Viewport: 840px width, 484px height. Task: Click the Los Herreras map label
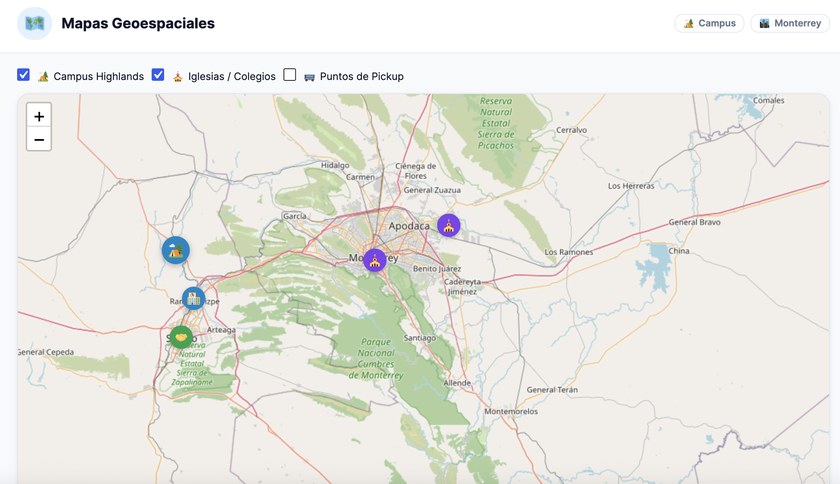tap(631, 186)
